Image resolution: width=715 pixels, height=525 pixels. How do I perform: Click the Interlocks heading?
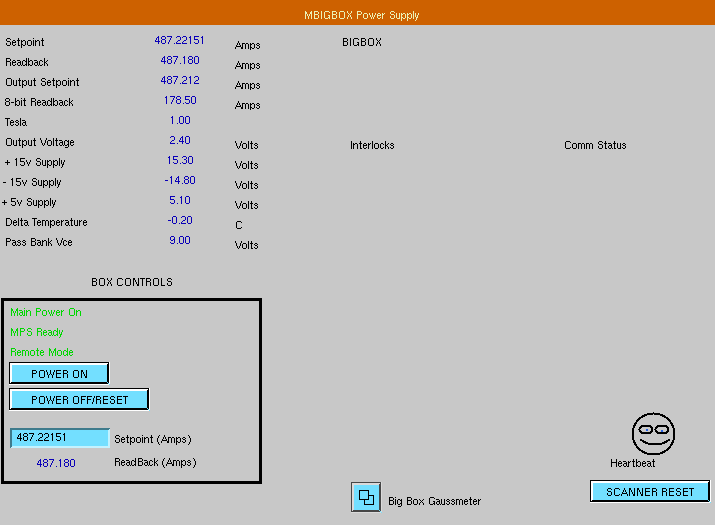pyautogui.click(x=372, y=146)
